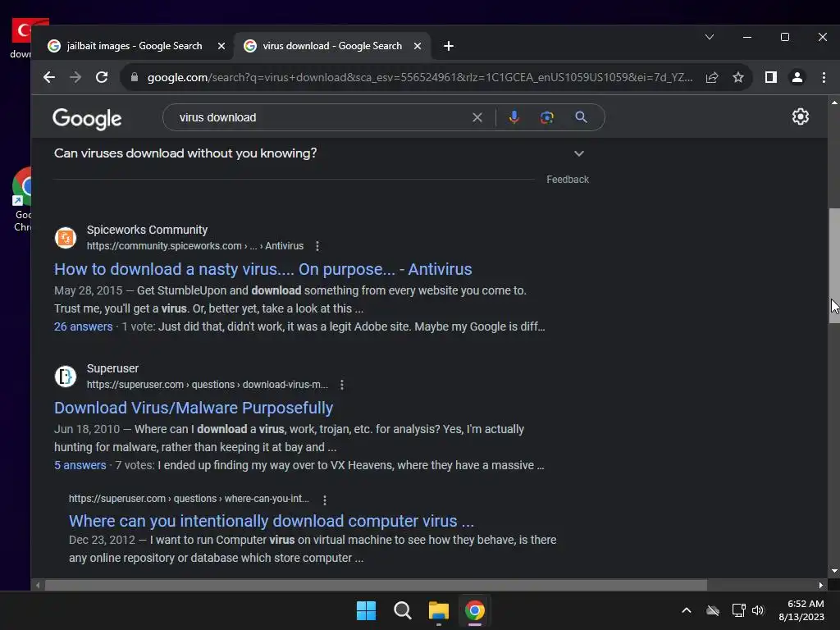Click the scroll-down arrow of vertical scrollbar
This screenshot has width=840, height=630.
(x=834, y=571)
